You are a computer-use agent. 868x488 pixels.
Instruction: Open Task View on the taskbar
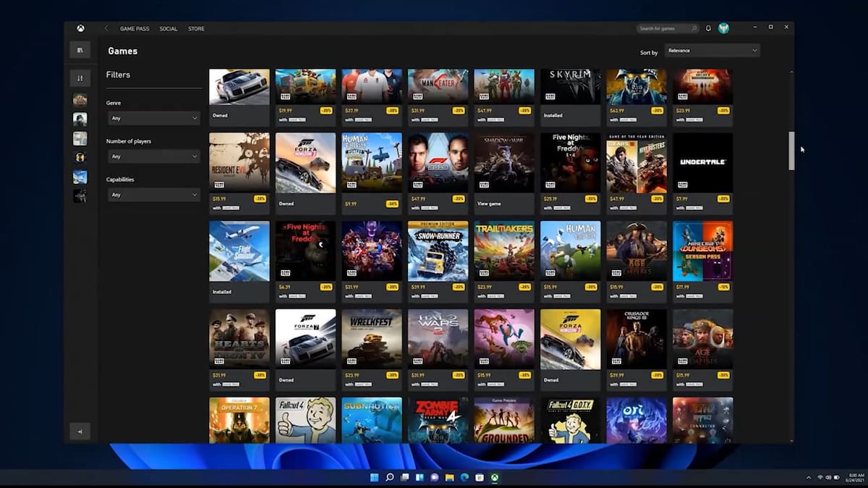tap(404, 478)
